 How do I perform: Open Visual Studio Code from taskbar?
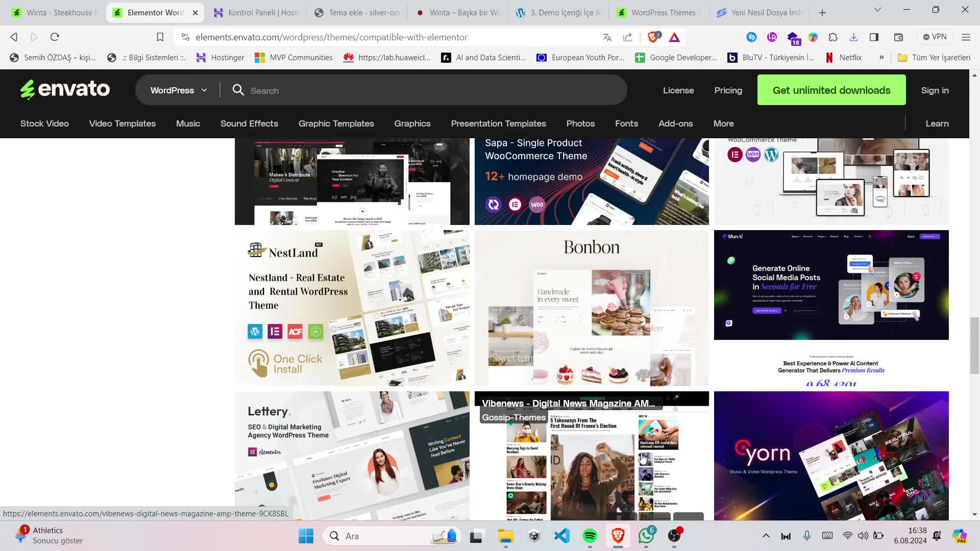562,536
